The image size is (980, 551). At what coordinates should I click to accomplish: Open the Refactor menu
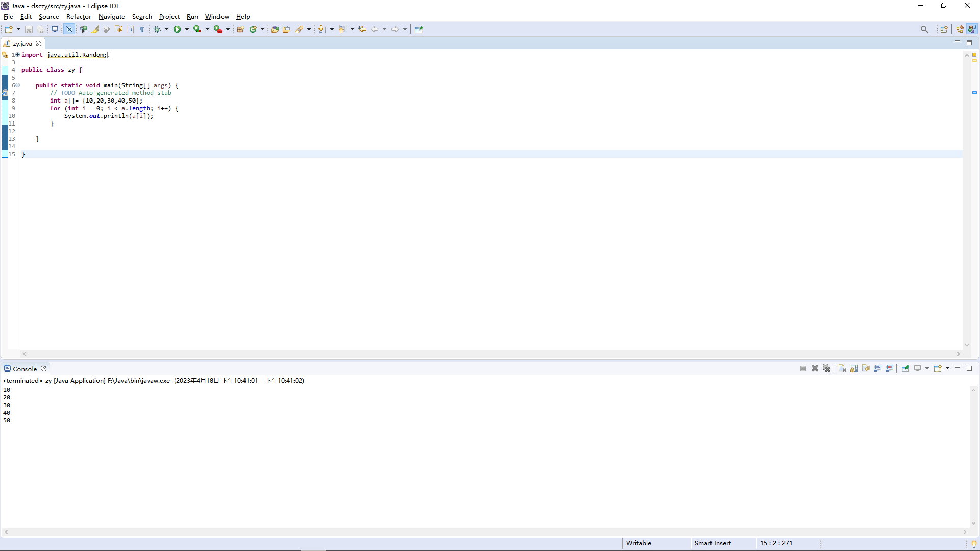79,17
